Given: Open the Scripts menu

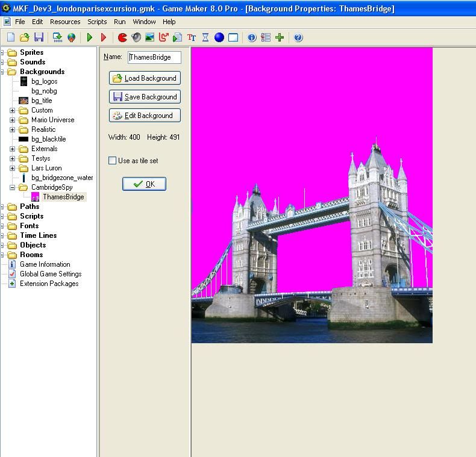Looking at the screenshot, I should [97, 22].
